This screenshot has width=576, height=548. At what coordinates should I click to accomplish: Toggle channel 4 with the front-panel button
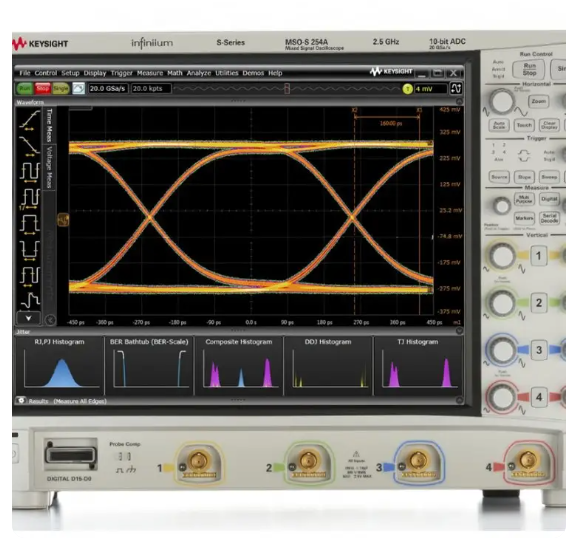(x=539, y=397)
